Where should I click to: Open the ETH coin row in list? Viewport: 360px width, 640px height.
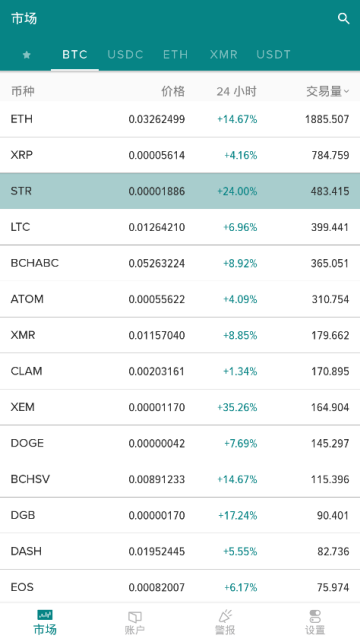coord(180,119)
